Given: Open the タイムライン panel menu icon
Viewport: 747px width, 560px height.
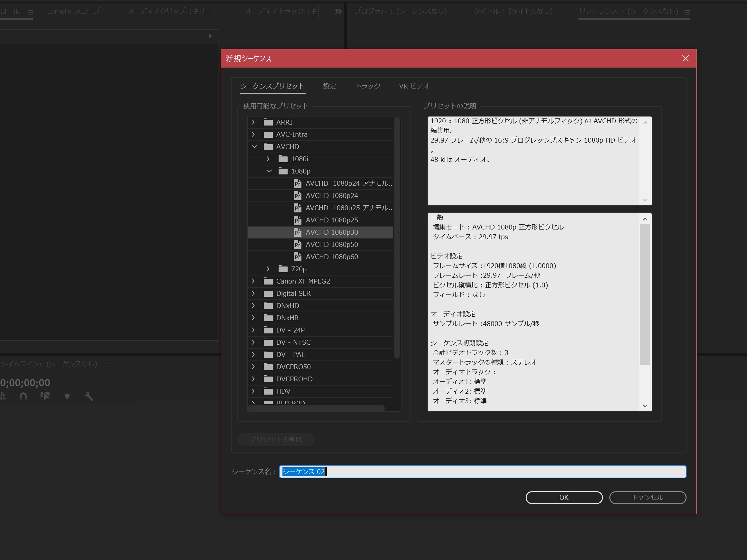Looking at the screenshot, I should point(106,365).
